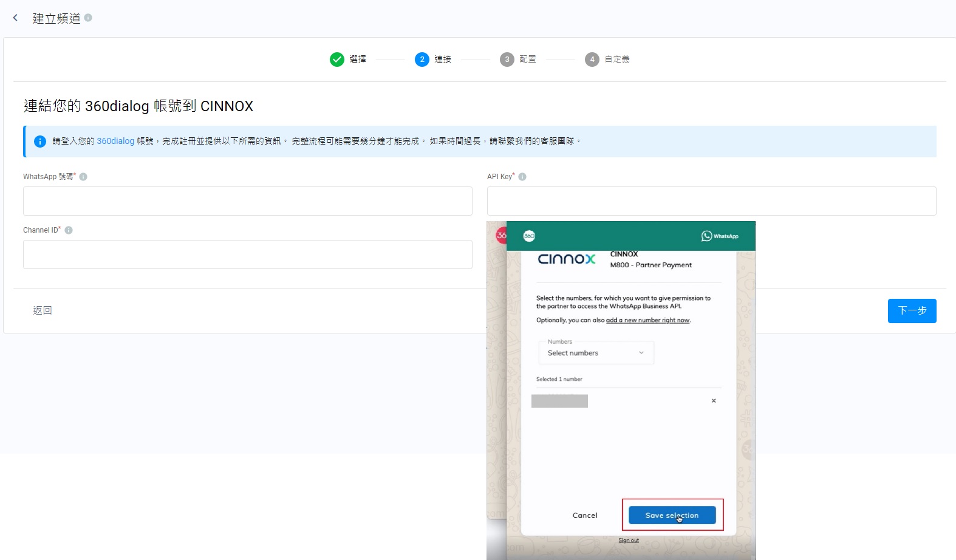Click the 連結您的 360dialog 帳號到 CINNOX heading
956x560 pixels.
coord(138,106)
